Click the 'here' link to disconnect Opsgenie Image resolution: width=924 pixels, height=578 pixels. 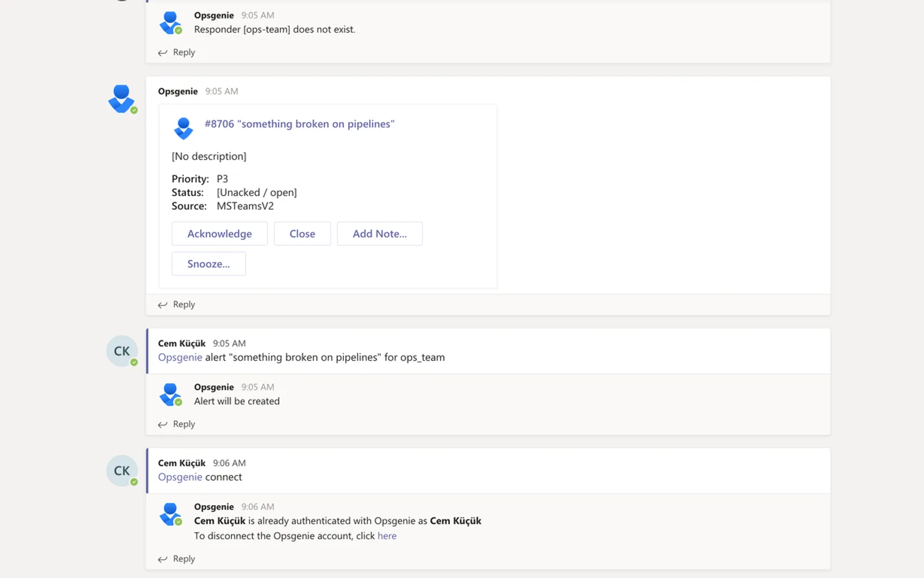pos(387,536)
